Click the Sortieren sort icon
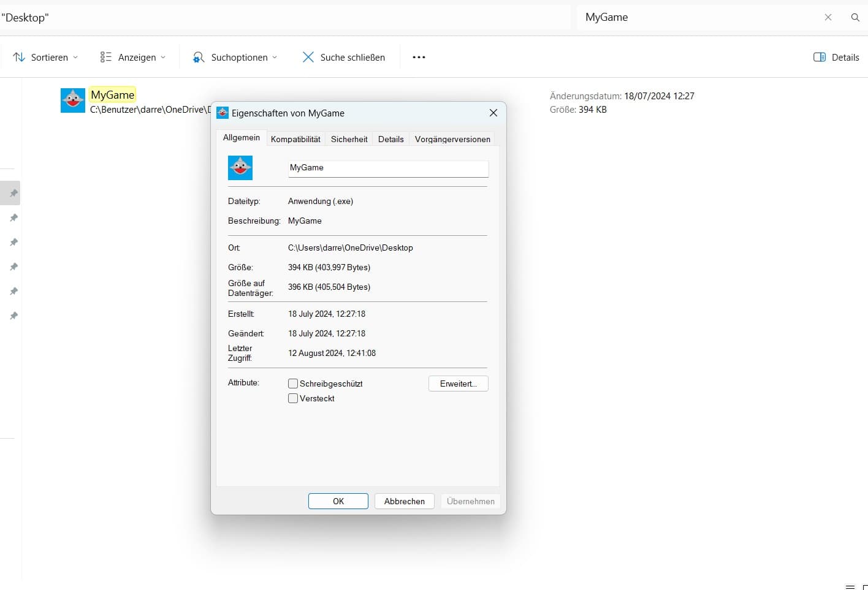The width and height of the screenshot is (868, 590). click(x=19, y=57)
